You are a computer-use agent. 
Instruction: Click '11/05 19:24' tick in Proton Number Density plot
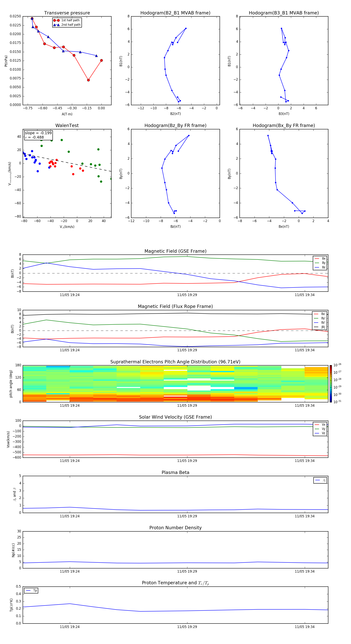pyautogui.click(x=70, y=571)
